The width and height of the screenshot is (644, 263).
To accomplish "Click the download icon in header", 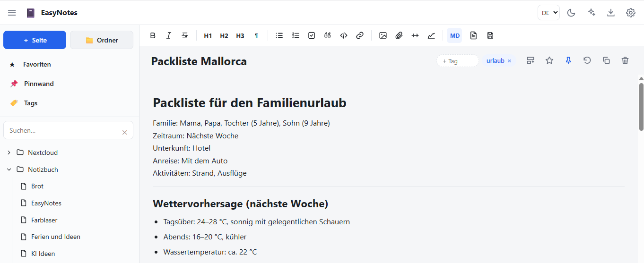I will pyautogui.click(x=611, y=13).
